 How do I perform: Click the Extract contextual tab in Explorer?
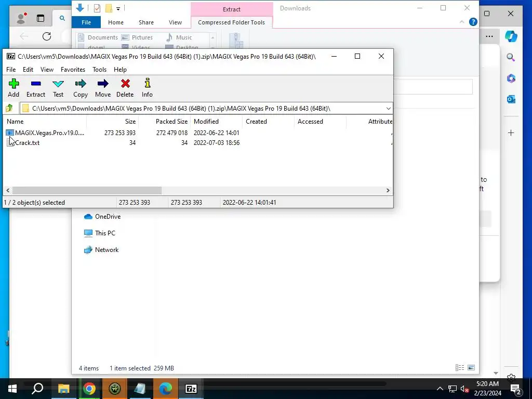click(232, 9)
